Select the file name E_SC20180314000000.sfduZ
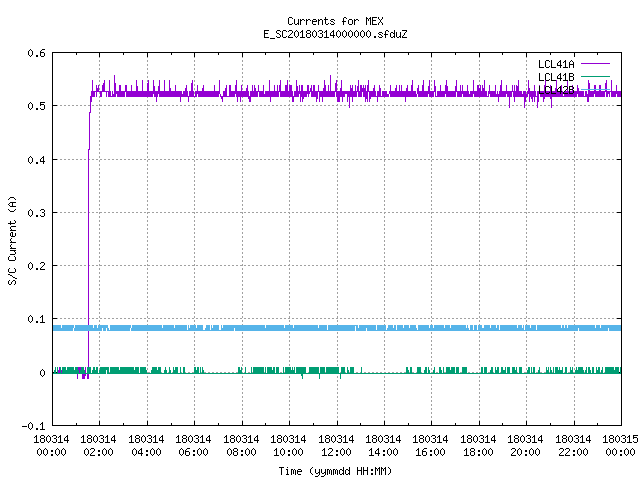Viewport: 640px width, 480px height. (x=335, y=34)
